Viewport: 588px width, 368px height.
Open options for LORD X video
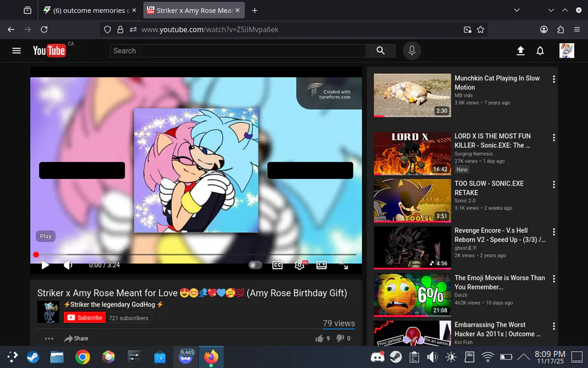point(553,137)
